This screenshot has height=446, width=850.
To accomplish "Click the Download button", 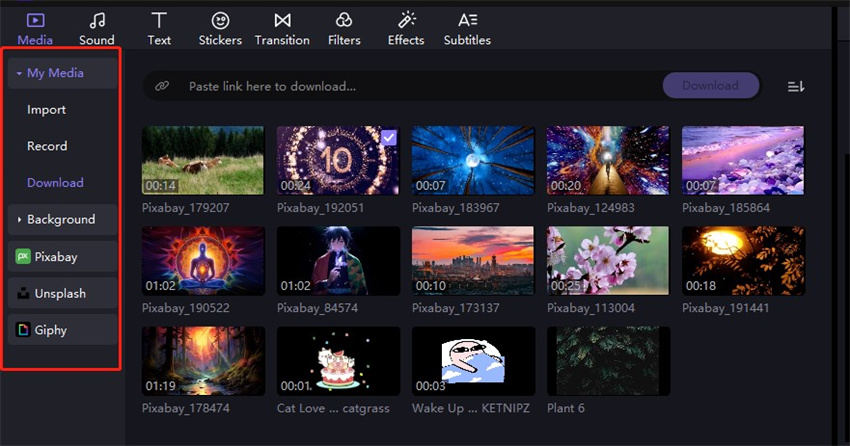I will pos(710,86).
